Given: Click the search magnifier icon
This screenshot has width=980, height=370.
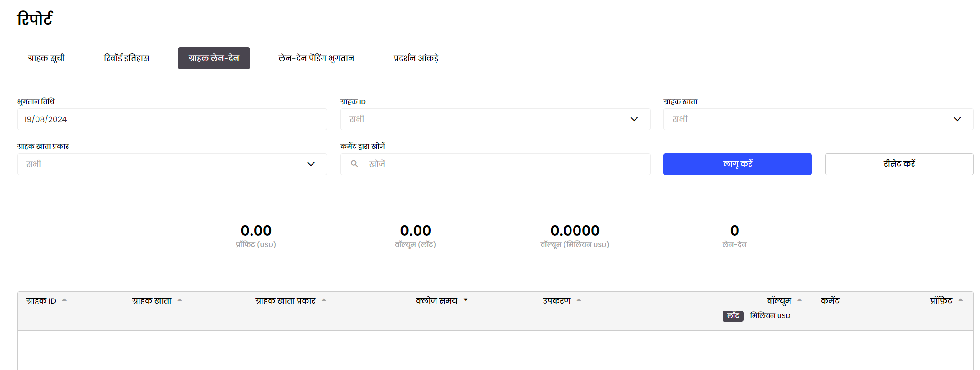Looking at the screenshot, I should [354, 164].
